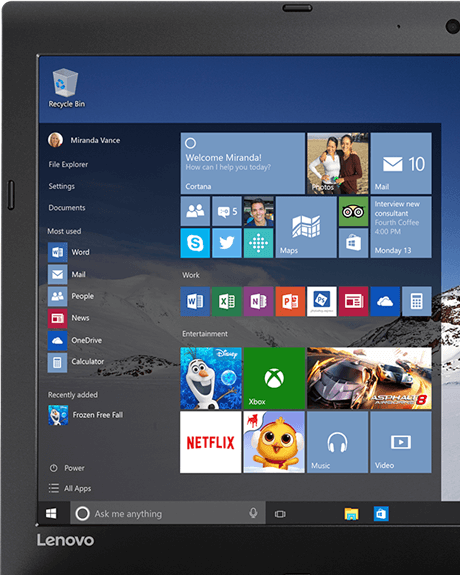Launch News from the Most used list
460x575 pixels.
(69, 318)
